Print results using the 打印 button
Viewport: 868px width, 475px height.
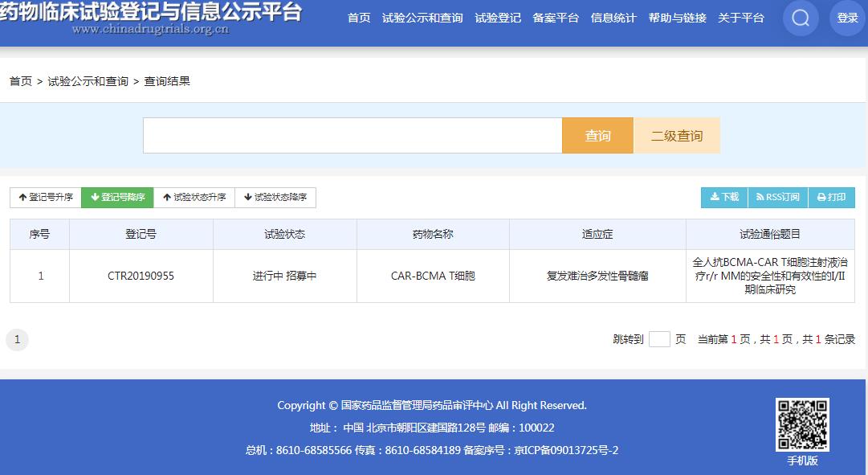pyautogui.click(x=831, y=197)
